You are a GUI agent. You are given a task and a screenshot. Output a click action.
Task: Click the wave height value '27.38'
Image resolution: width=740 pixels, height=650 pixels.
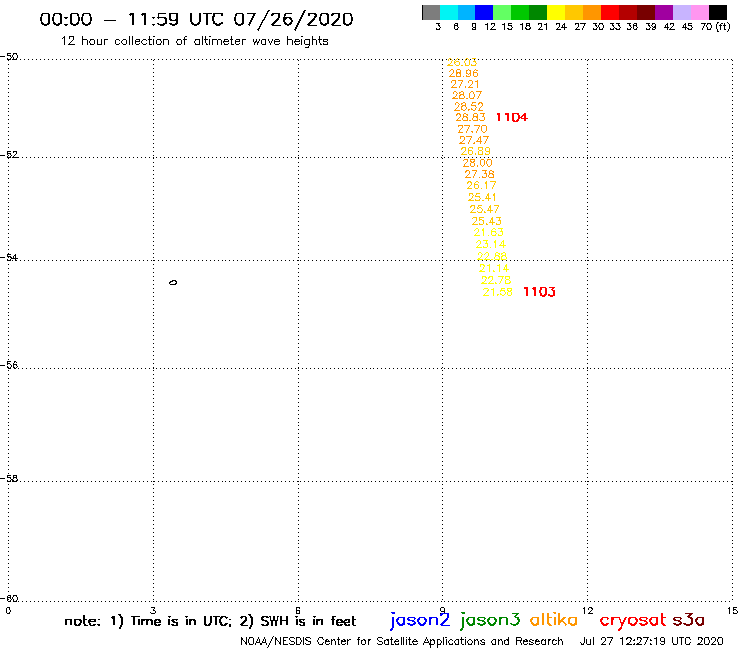(479, 174)
